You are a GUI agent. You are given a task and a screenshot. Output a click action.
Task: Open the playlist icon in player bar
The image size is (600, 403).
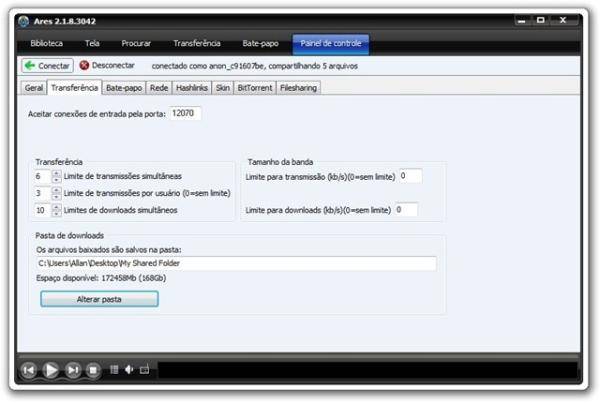pos(114,370)
